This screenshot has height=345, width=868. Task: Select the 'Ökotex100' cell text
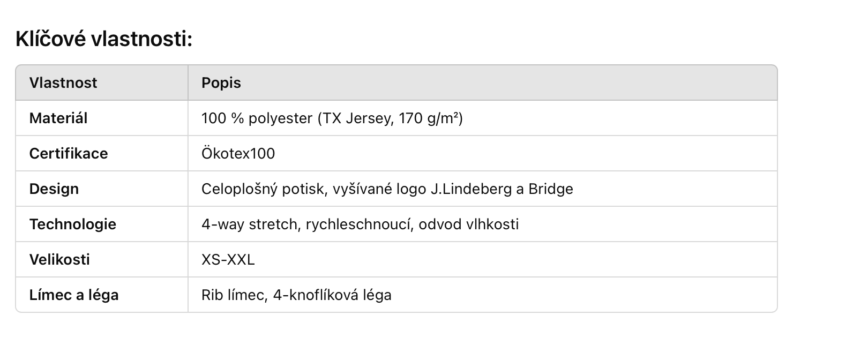[x=238, y=153]
